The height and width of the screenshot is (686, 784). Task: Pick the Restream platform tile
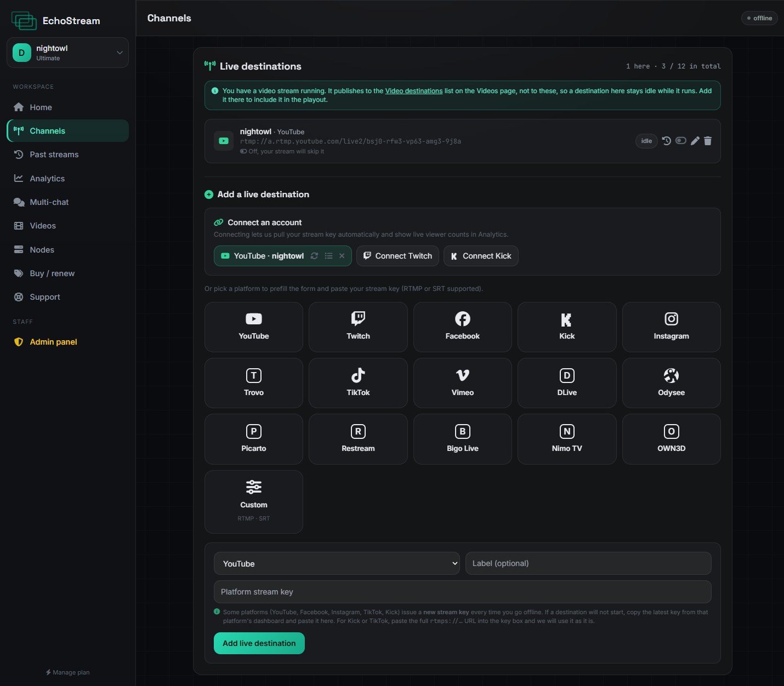[358, 439]
